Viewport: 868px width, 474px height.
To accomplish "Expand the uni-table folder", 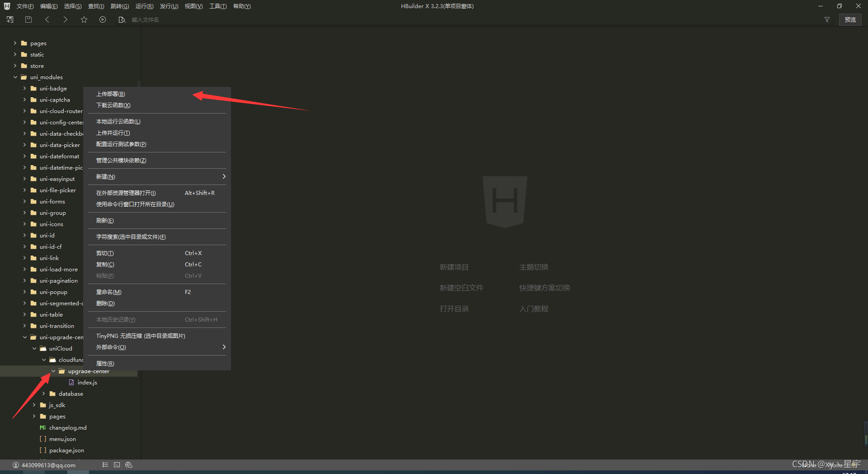I will coord(24,314).
